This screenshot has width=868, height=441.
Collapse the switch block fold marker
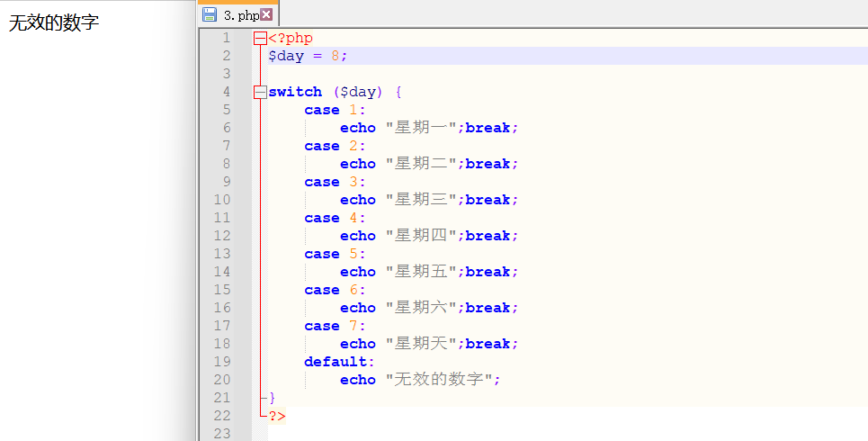pyautogui.click(x=260, y=92)
